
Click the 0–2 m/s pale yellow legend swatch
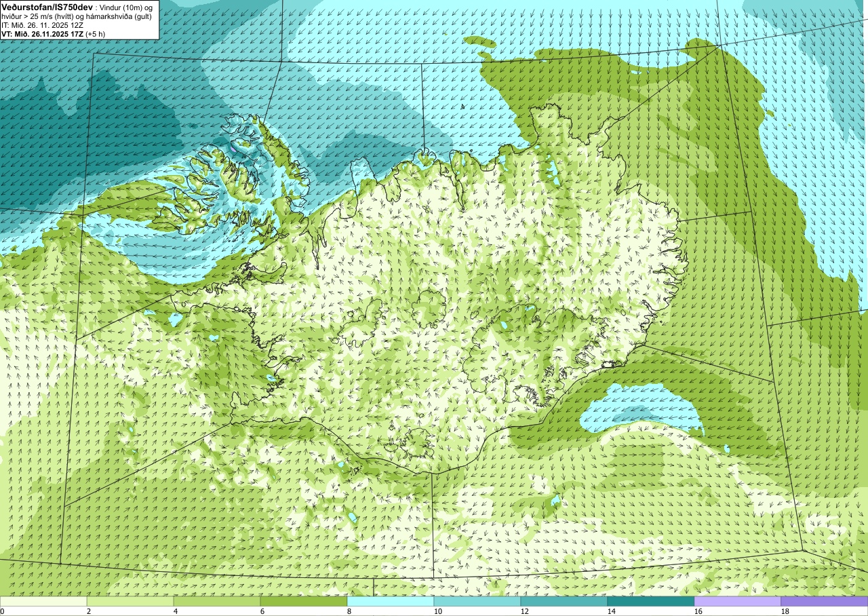43,601
